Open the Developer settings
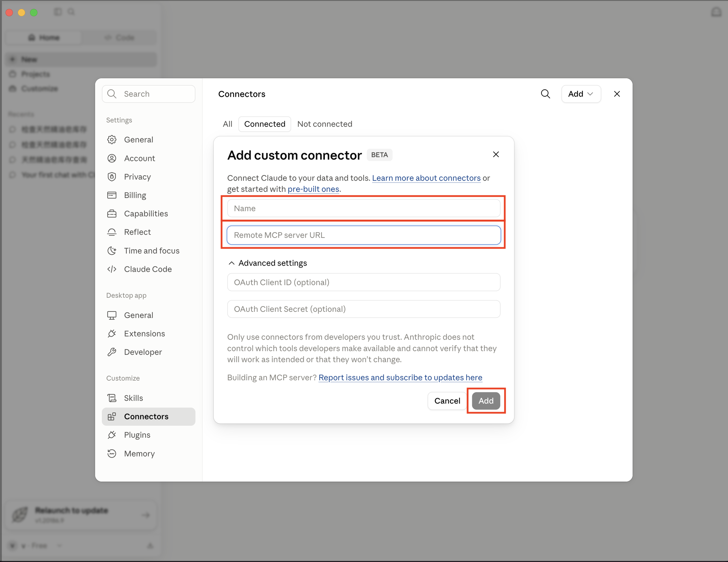728x562 pixels. [x=148, y=352]
